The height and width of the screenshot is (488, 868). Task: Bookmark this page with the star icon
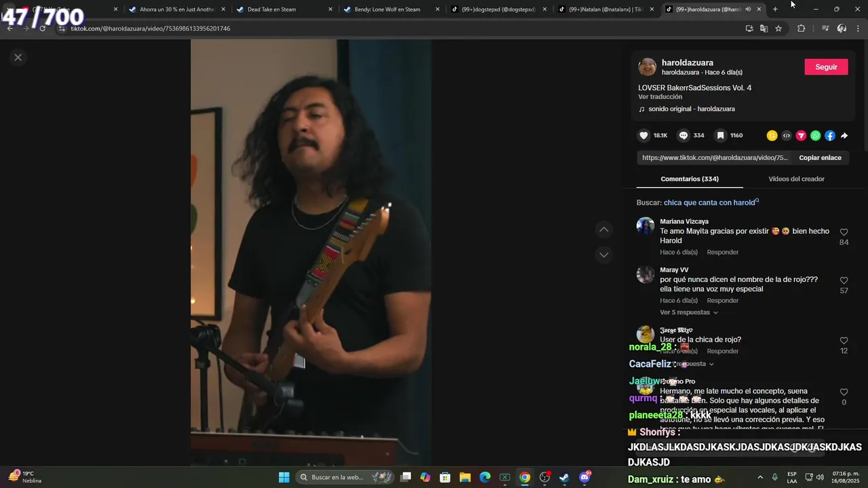[778, 28]
